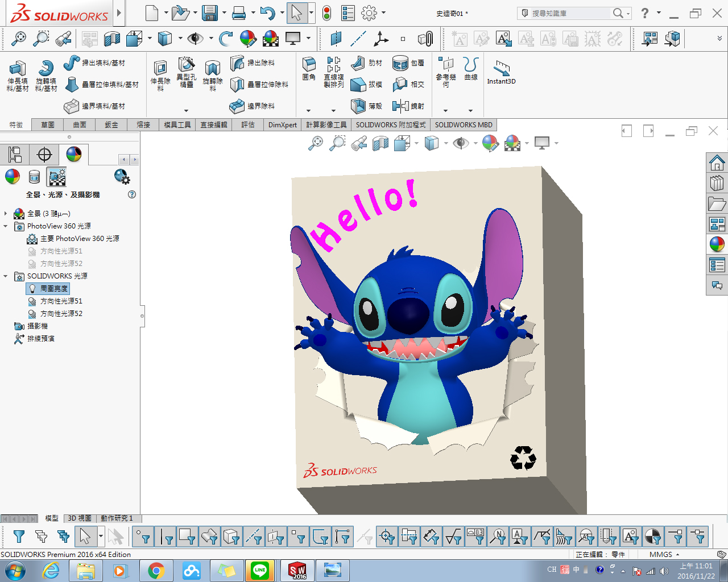
Task: Toggle 方向性光源52 under PhotoView 360 光源
Action: click(x=55, y=264)
